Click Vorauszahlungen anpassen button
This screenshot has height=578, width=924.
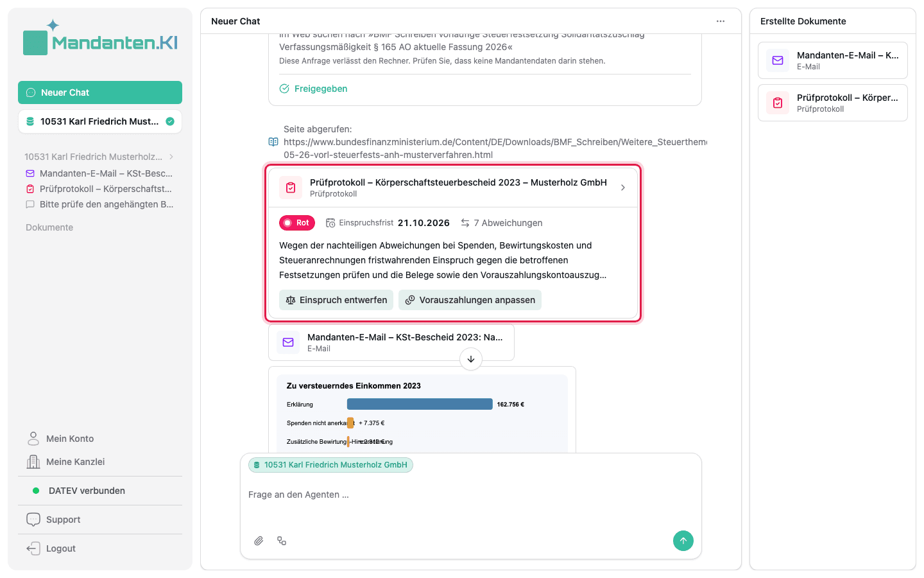click(x=470, y=300)
